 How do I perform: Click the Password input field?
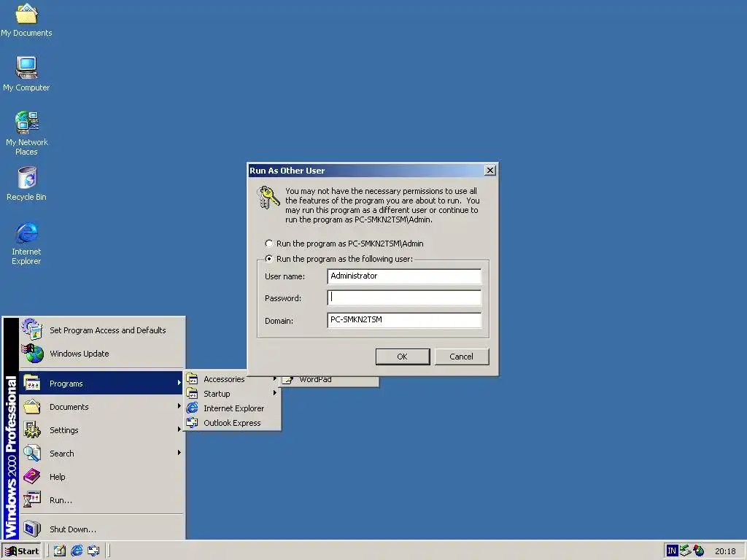point(404,298)
